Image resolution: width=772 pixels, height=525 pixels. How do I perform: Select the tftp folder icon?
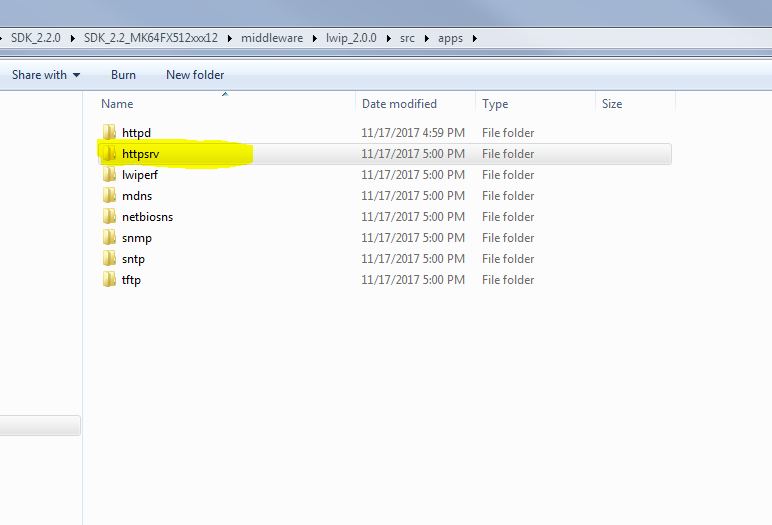point(109,280)
